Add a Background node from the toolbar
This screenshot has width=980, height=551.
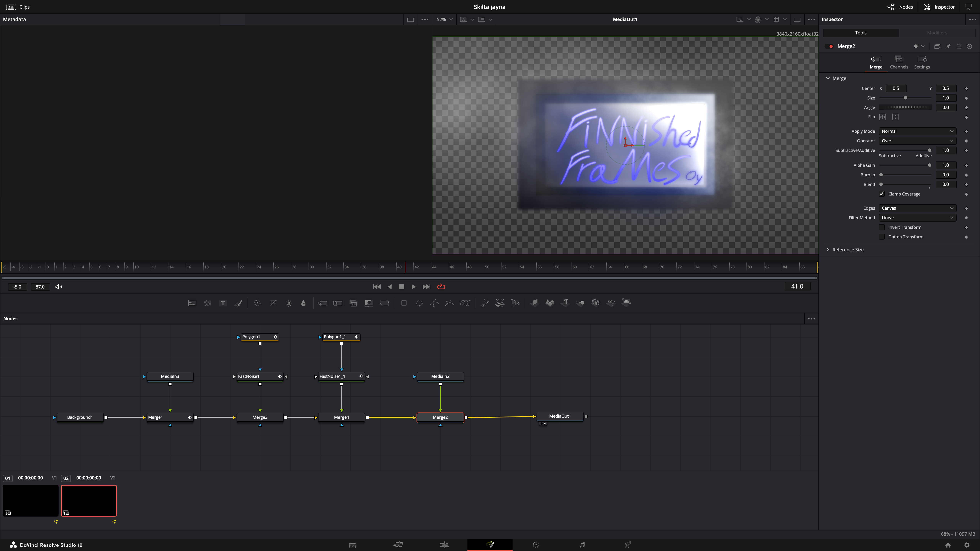192,303
